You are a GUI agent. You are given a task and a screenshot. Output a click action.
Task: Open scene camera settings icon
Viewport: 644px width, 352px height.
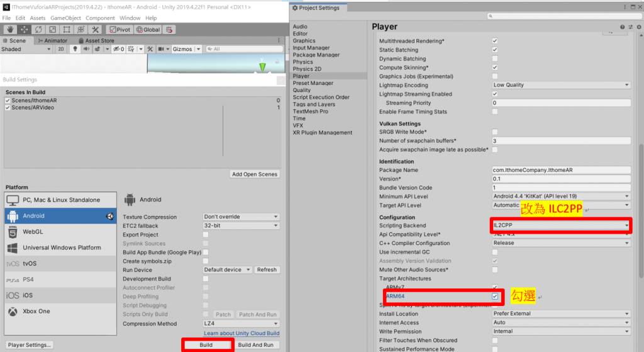tap(161, 49)
